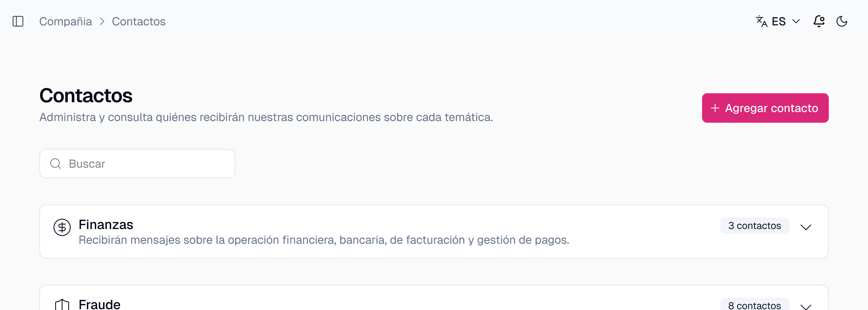Toggle the sidebar panel icon
Image resolution: width=868 pixels, height=310 pixels.
[19, 21]
